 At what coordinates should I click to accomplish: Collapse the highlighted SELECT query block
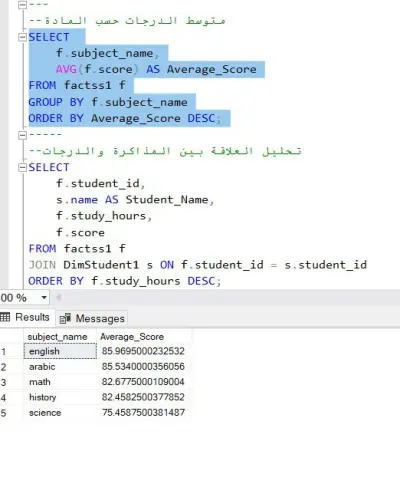click(x=22, y=37)
